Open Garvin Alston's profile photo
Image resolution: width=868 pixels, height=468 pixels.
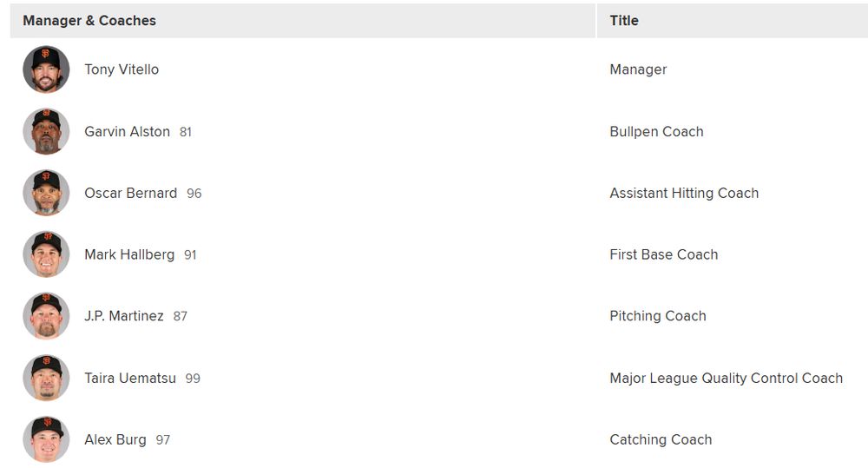(46, 131)
